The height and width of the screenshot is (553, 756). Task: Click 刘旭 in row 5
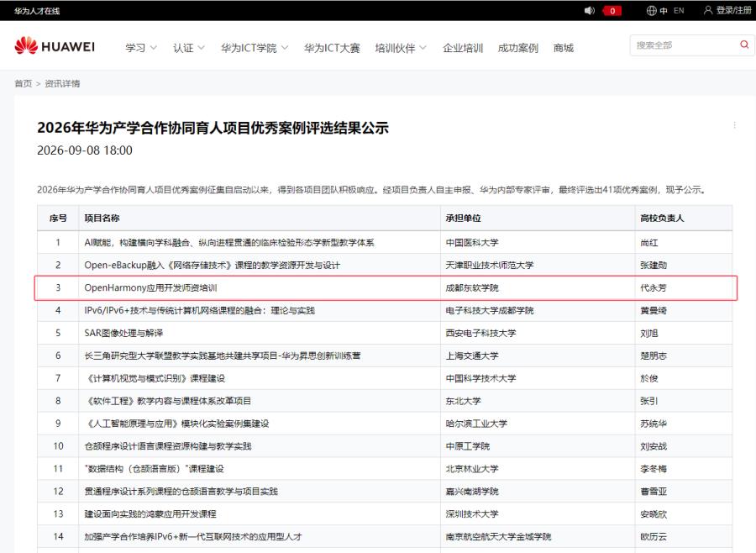(649, 333)
